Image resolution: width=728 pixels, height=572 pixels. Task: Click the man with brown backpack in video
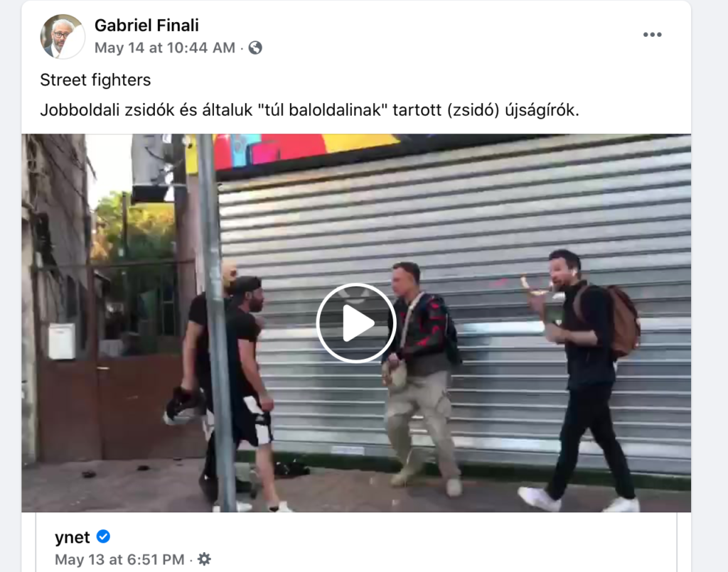pos(587,380)
